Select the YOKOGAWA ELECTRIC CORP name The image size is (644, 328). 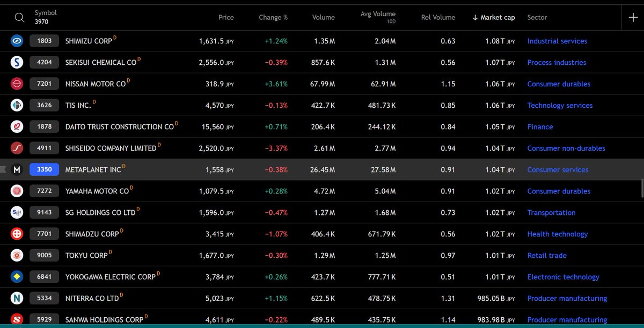click(x=110, y=277)
